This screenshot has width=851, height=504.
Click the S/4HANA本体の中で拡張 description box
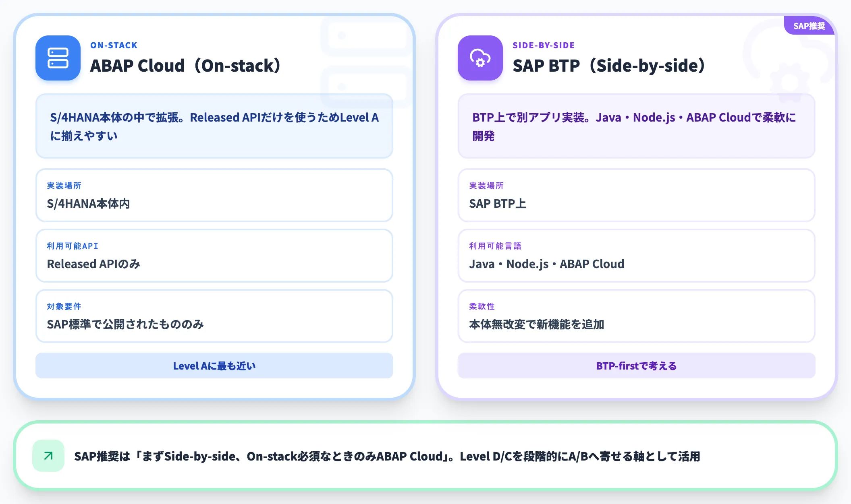pyautogui.click(x=214, y=126)
